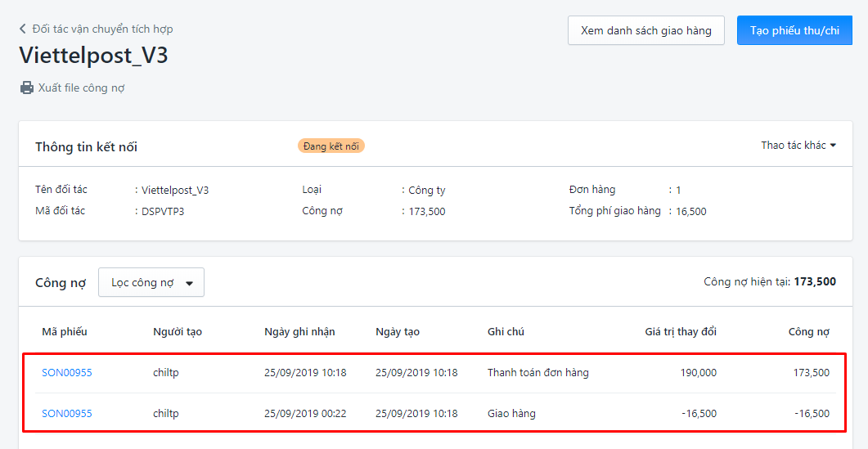This screenshot has height=449, width=868.
Task: Open SON00955 voucher for Giao hàng row
Action: (67, 414)
